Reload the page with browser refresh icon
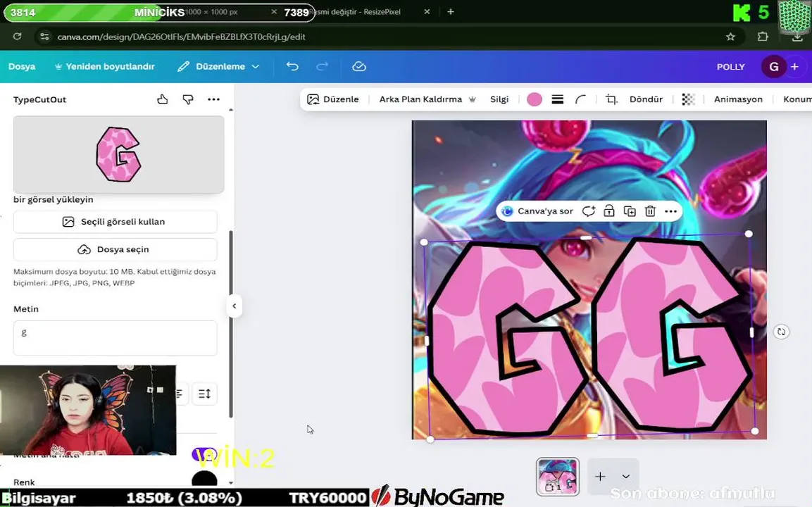This screenshot has height=507, width=812. click(x=17, y=37)
